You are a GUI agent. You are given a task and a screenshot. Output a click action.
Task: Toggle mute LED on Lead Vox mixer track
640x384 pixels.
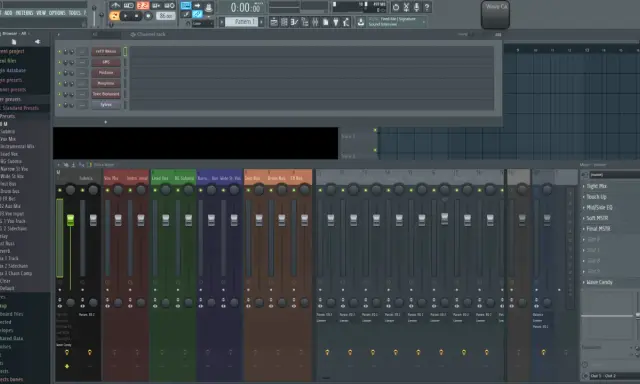tap(155, 191)
